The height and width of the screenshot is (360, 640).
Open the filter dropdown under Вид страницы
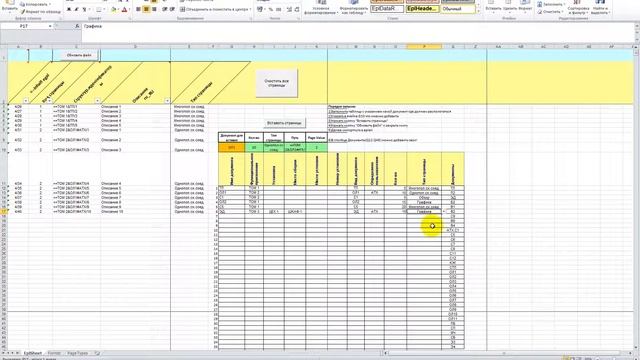coord(49,101)
